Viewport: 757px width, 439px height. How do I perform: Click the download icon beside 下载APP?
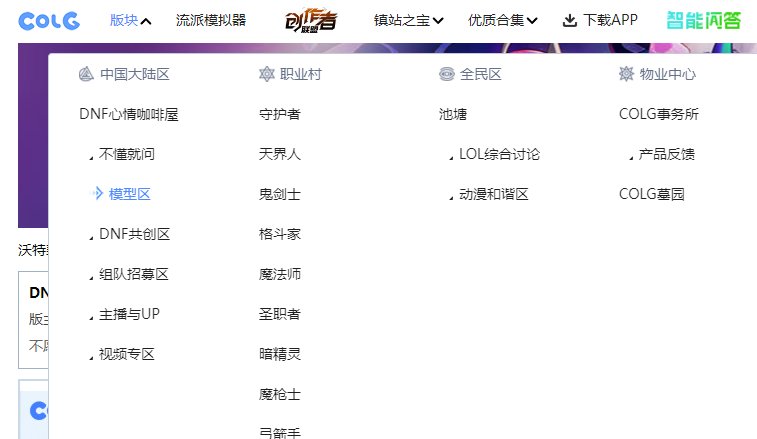pos(569,20)
